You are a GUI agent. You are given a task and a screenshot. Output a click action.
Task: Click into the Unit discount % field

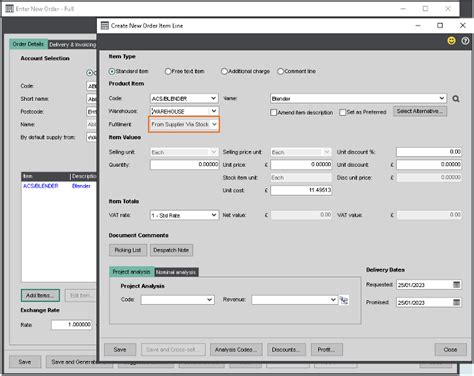(x=429, y=152)
